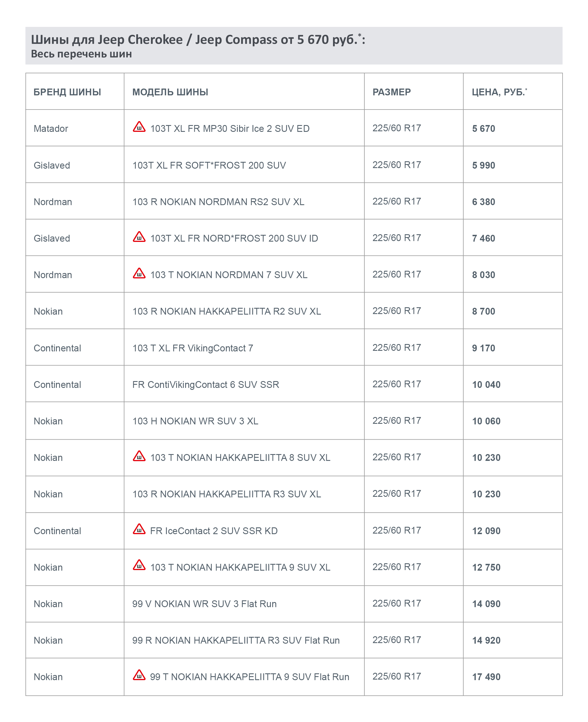Click the NORDMAN RS2 SUV XL model
The image size is (588, 722).
pyautogui.click(x=218, y=202)
